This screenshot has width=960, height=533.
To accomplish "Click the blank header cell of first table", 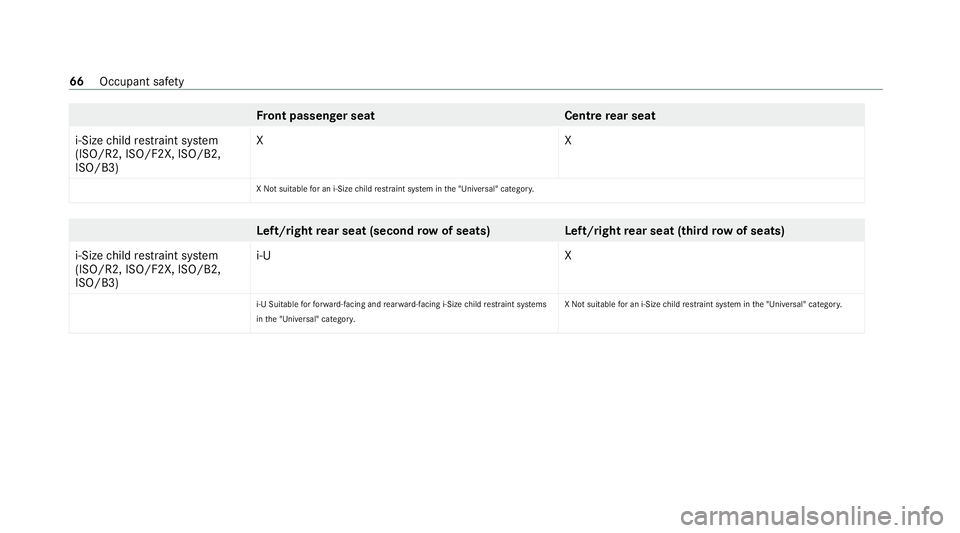I will tap(159, 116).
